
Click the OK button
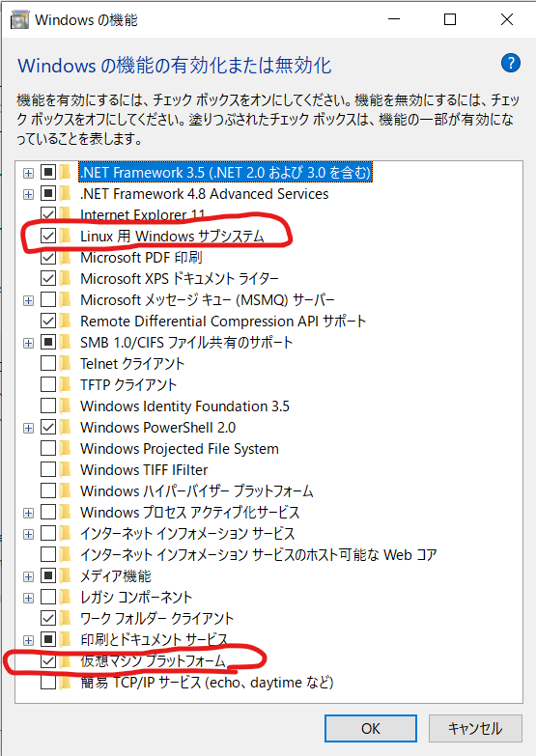(371, 728)
